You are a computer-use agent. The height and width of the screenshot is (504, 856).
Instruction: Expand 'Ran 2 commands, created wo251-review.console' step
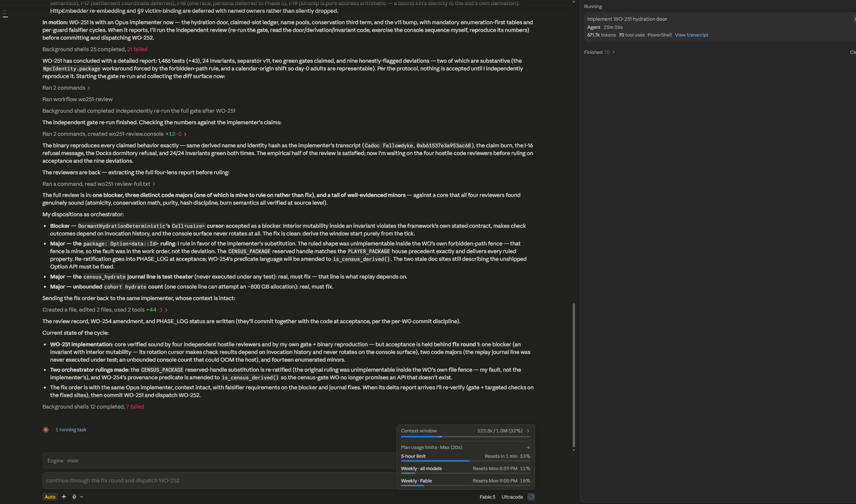pos(114,134)
